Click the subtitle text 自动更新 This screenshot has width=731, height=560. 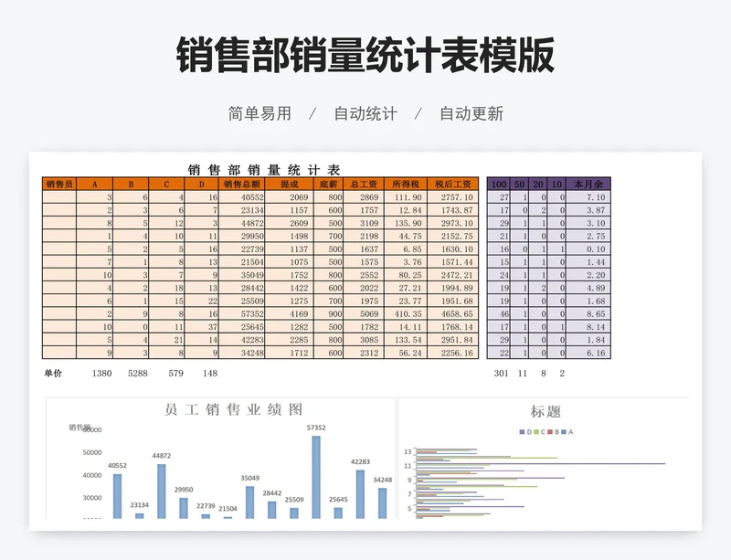471,114
